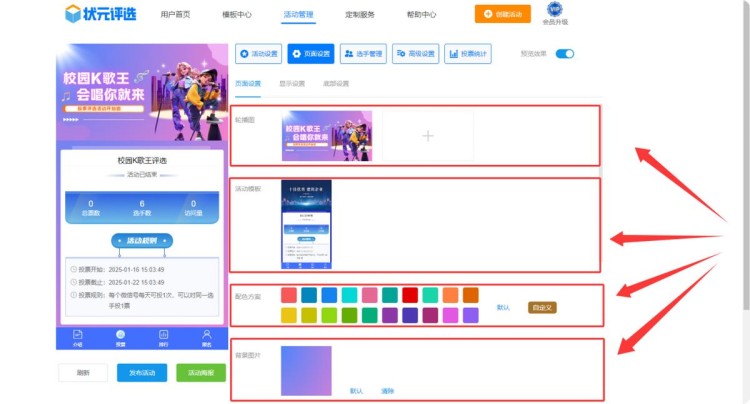Select the blue 活动模板 template thumbnail
Screen dimensions: 750x404
307,225
